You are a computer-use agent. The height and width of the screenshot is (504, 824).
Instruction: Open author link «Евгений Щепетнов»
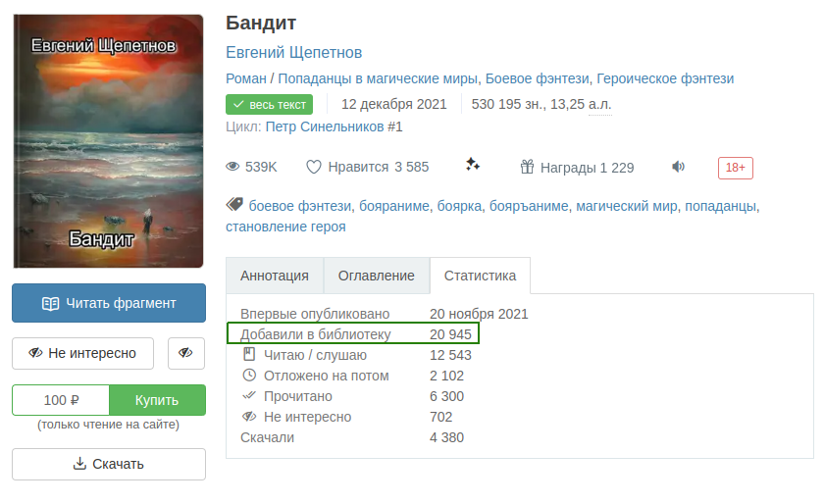tap(293, 52)
